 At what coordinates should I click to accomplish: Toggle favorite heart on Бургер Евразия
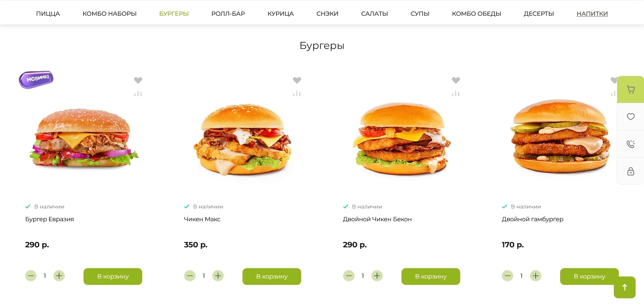tap(138, 80)
